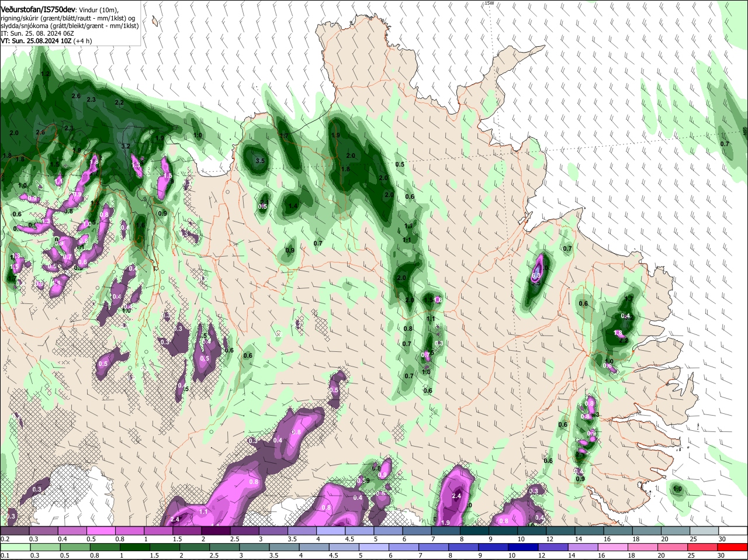Click the 30 label under the lower scale

(721, 556)
